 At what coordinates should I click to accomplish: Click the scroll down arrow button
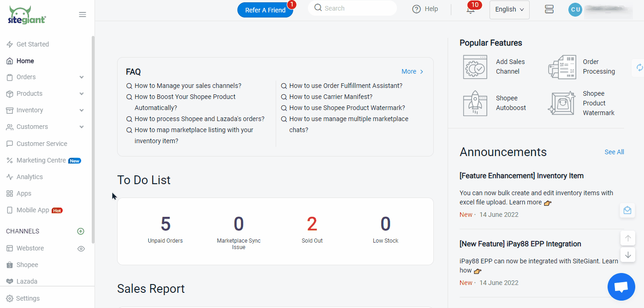pos(627,255)
